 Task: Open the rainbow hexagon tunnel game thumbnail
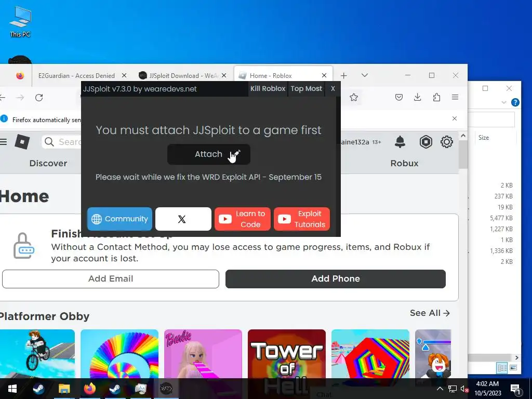(x=370, y=353)
